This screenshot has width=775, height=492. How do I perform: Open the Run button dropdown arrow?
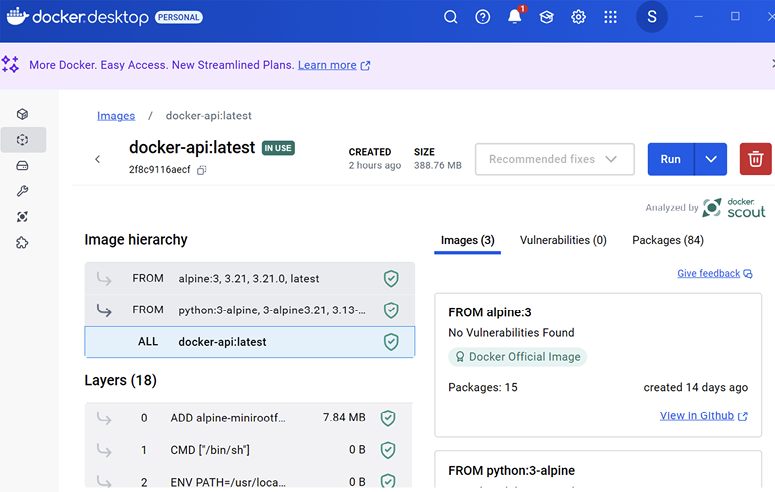tap(711, 159)
